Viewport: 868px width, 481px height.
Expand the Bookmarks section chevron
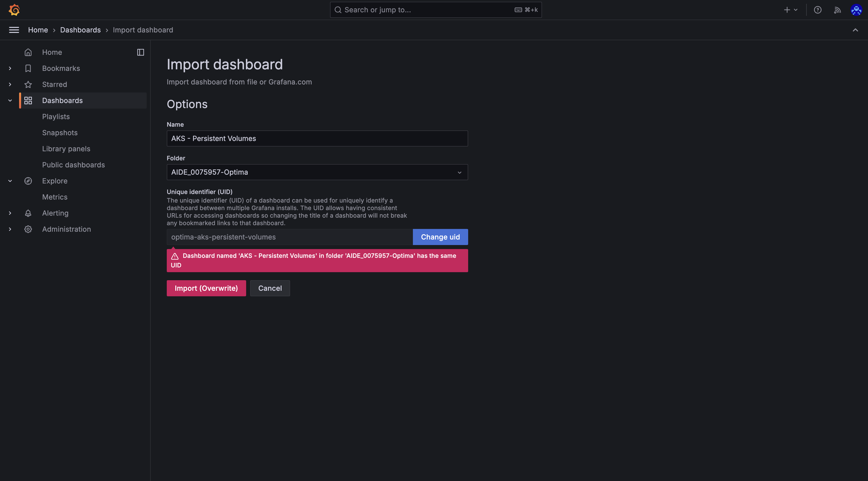click(x=10, y=68)
